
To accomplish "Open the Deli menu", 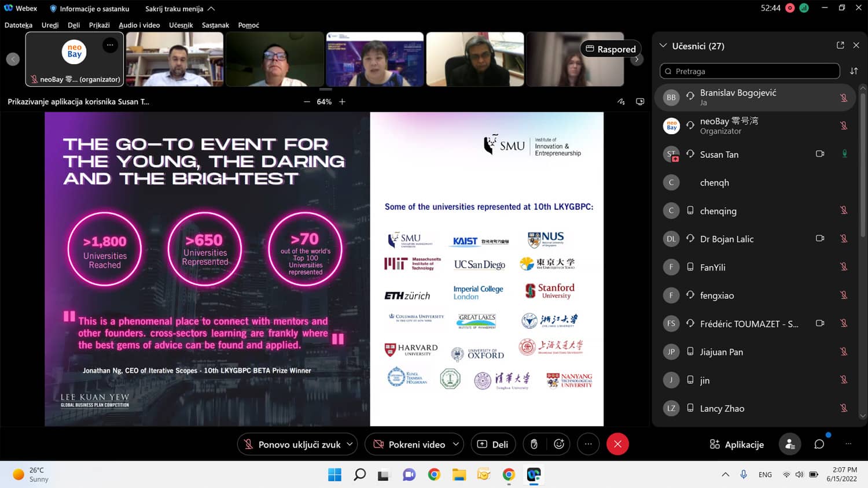I will (x=73, y=25).
